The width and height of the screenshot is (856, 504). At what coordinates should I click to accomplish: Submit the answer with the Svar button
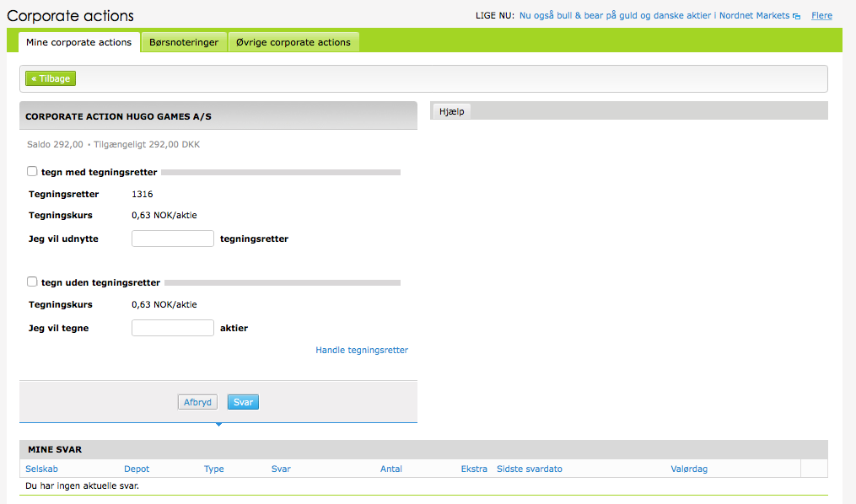click(x=243, y=402)
